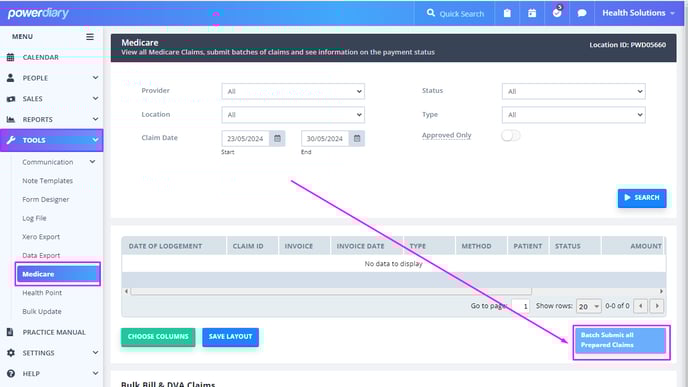This screenshot has height=387, width=688.
Task: Open the Provider dropdown
Action: (x=293, y=91)
